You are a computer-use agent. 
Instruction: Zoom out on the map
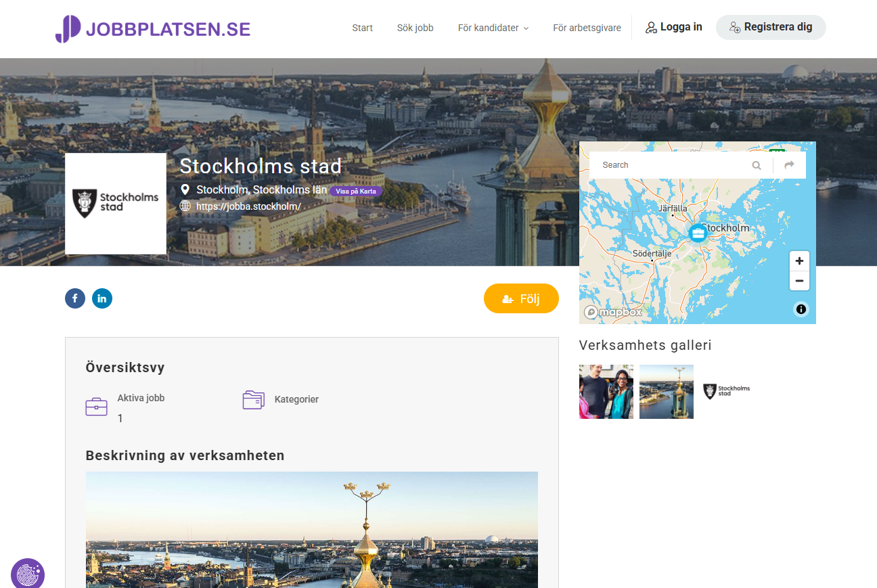tap(799, 281)
